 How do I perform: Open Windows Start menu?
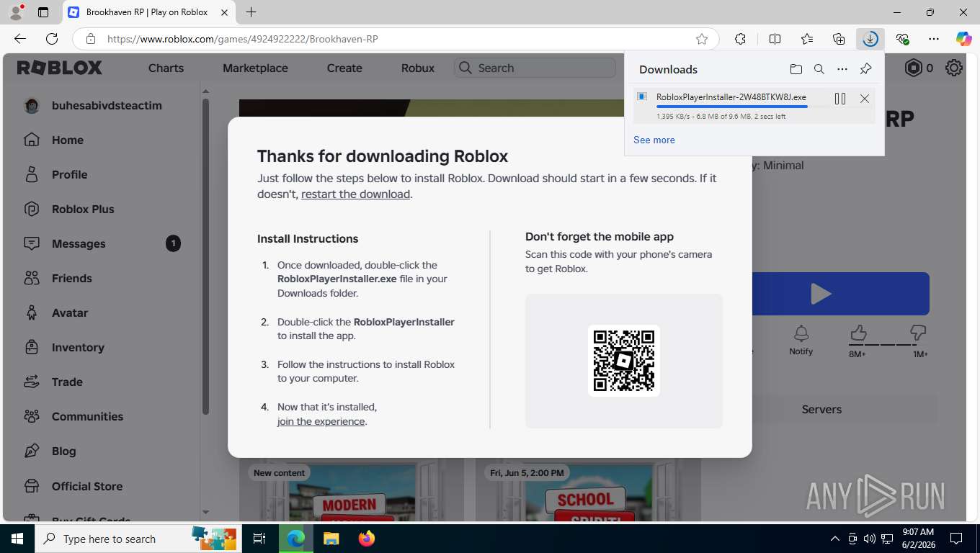17,539
